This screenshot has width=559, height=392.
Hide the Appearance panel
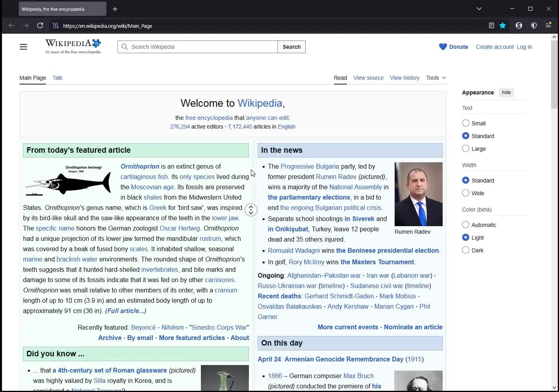pos(506,92)
